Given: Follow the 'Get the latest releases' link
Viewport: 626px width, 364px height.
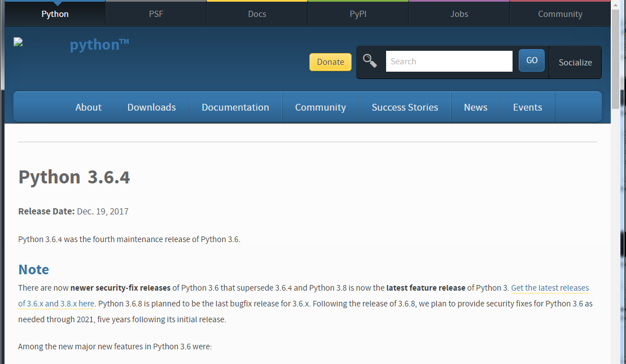Looking at the screenshot, I should tap(550, 288).
